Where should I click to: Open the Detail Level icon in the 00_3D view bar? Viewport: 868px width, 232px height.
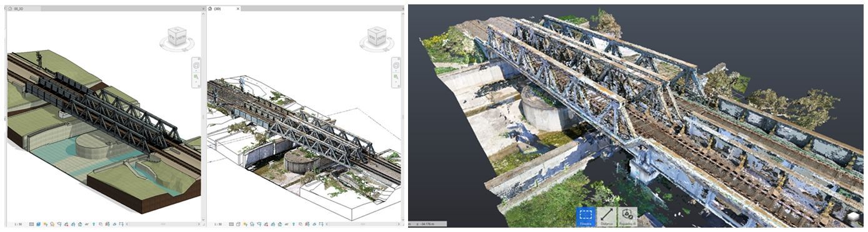[x=31, y=224]
